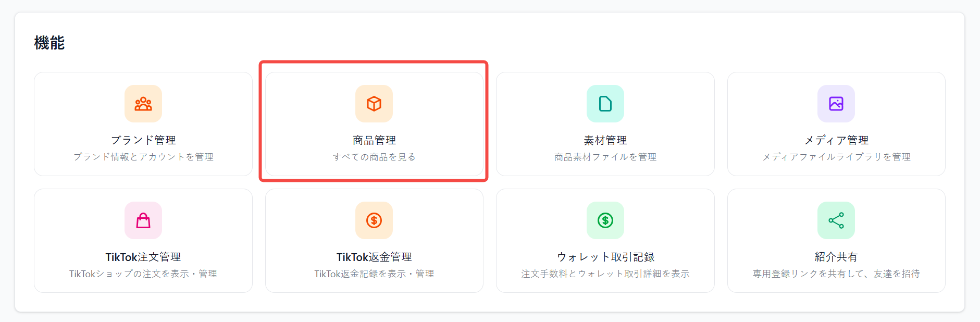
Task: Open the 紹介共有 card
Action: click(x=836, y=240)
